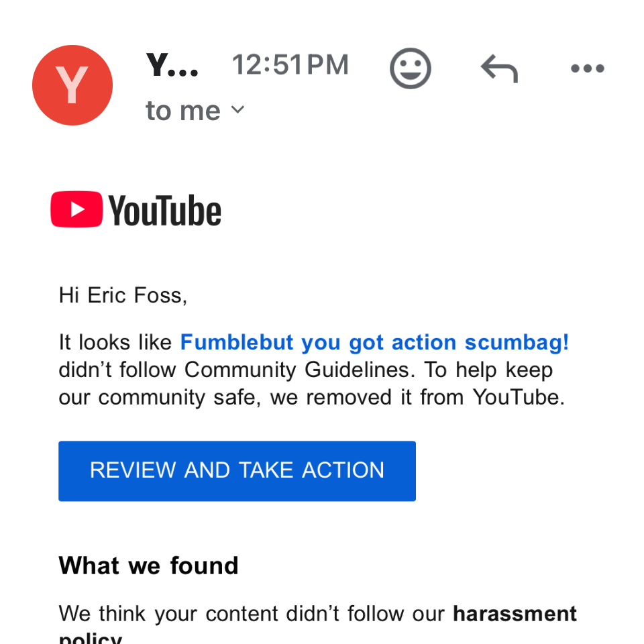This screenshot has width=644, height=644.
Task: Expand recipient details chevron beside "to me"
Action: click(237, 109)
